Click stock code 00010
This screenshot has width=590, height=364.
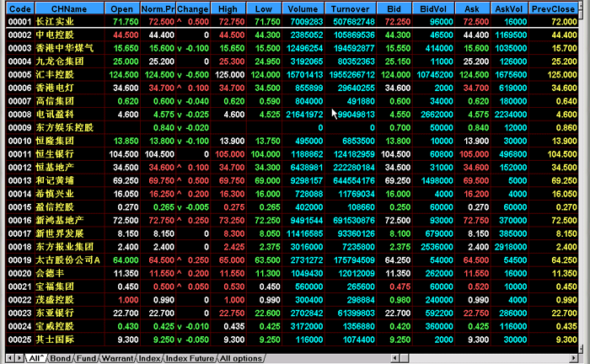click(x=20, y=141)
